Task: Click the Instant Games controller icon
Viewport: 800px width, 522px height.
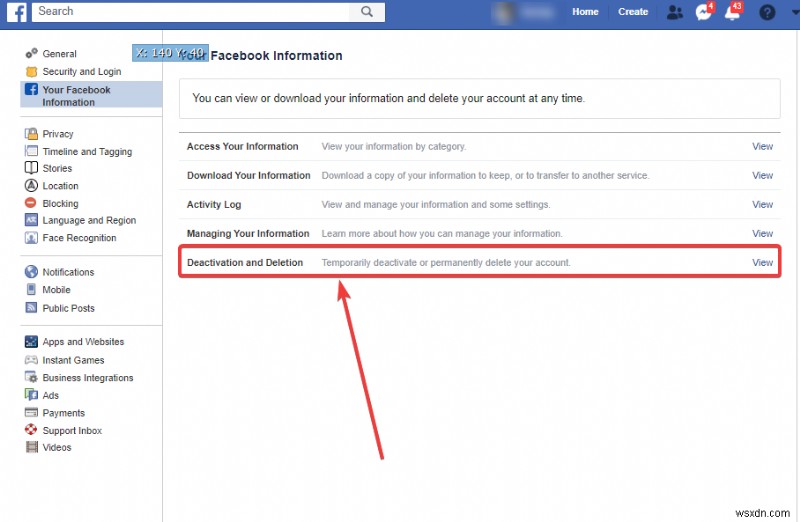Action: pos(31,360)
